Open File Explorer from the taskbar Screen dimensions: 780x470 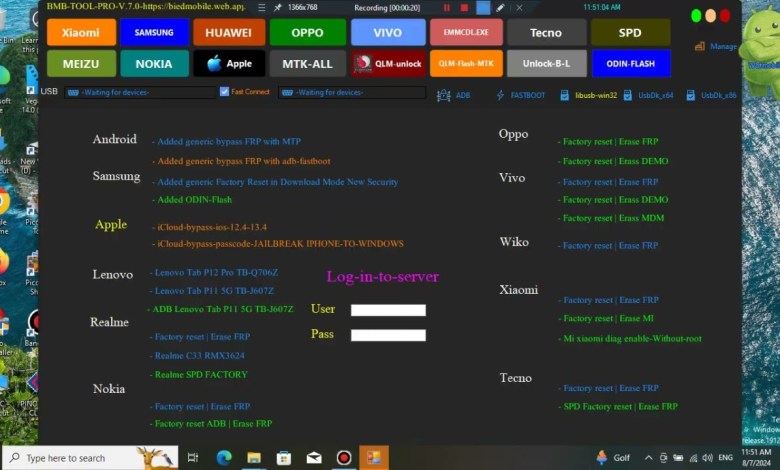(x=254, y=458)
